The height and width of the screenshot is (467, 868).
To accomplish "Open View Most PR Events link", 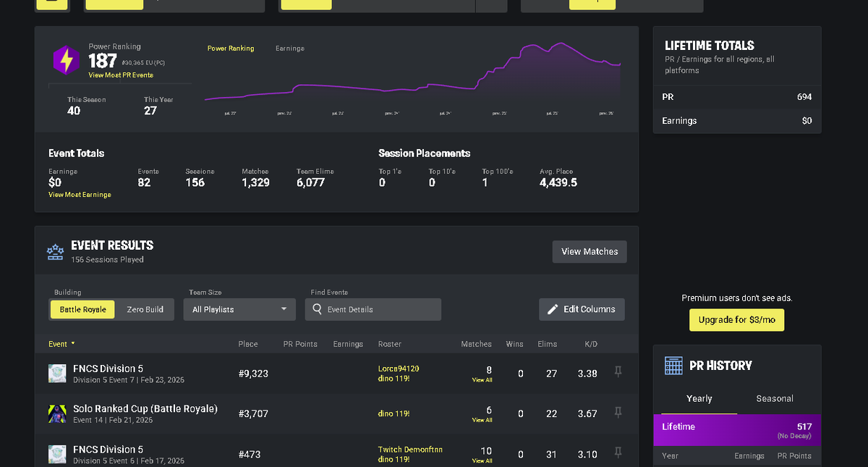I will 121,75.
